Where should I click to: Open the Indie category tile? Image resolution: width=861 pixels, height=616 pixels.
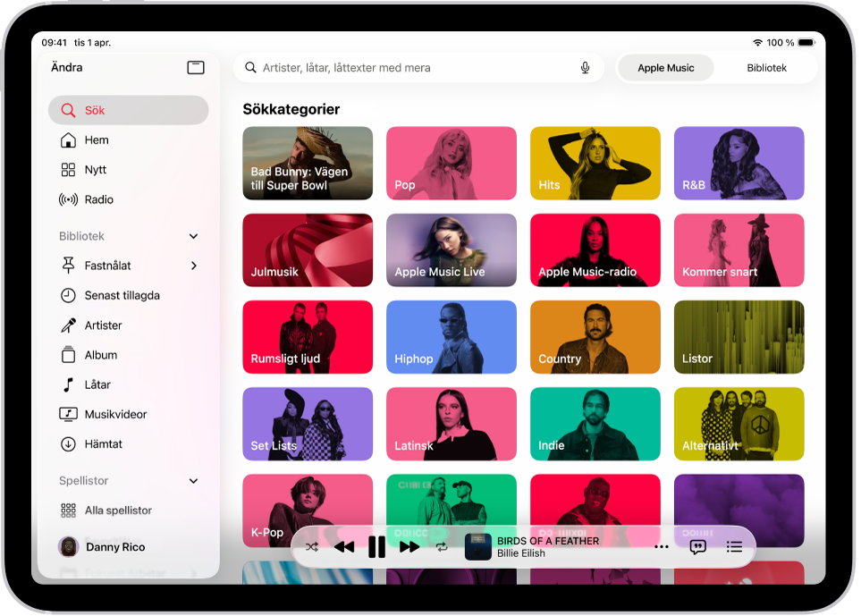pos(595,424)
